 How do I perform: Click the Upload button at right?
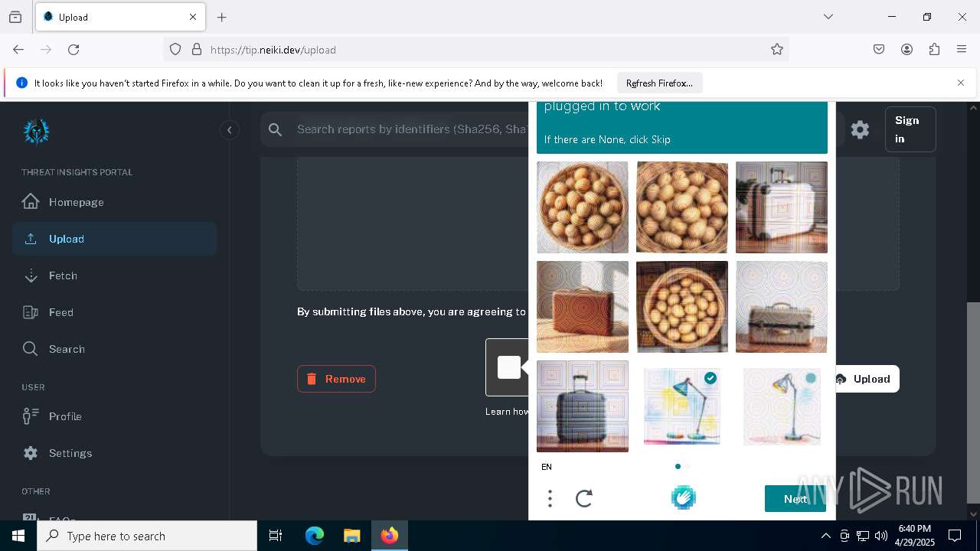[865, 379]
